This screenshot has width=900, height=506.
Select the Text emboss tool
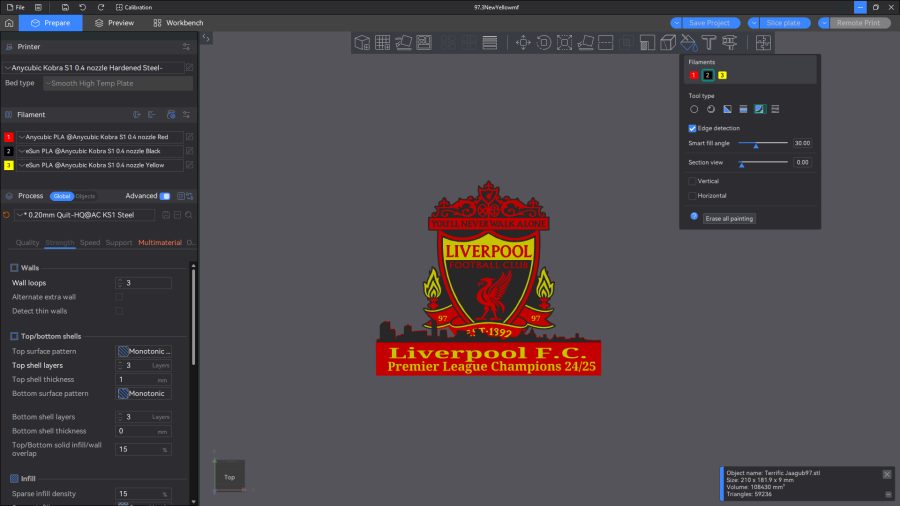(709, 42)
